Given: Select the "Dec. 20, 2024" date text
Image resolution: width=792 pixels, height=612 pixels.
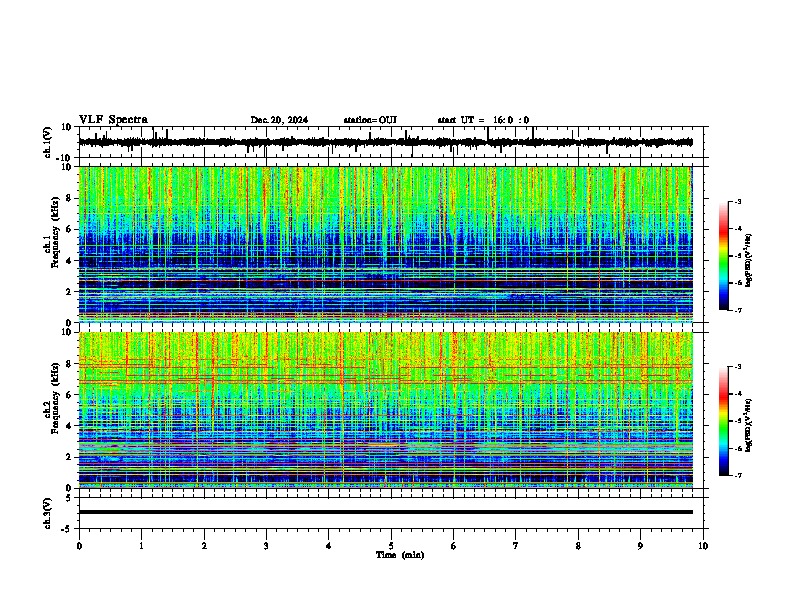Looking at the screenshot, I should point(279,120).
